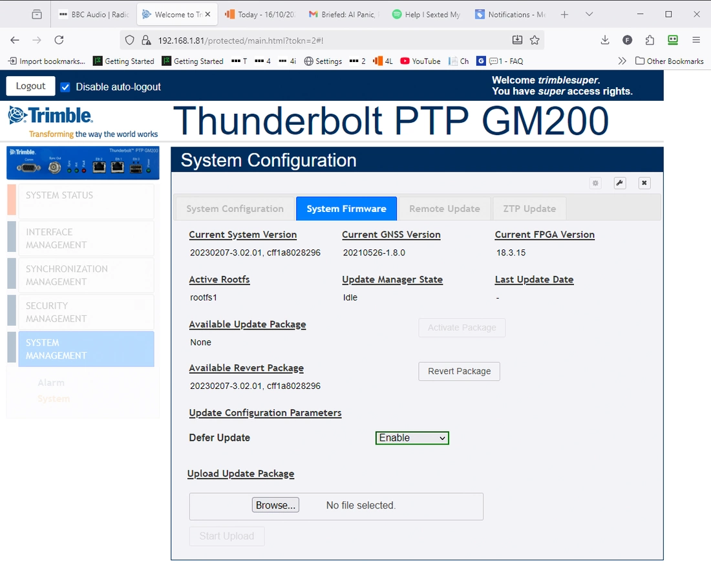Screen dimensions: 711x588
Task: Open the System Configuration tab
Action: click(235, 209)
